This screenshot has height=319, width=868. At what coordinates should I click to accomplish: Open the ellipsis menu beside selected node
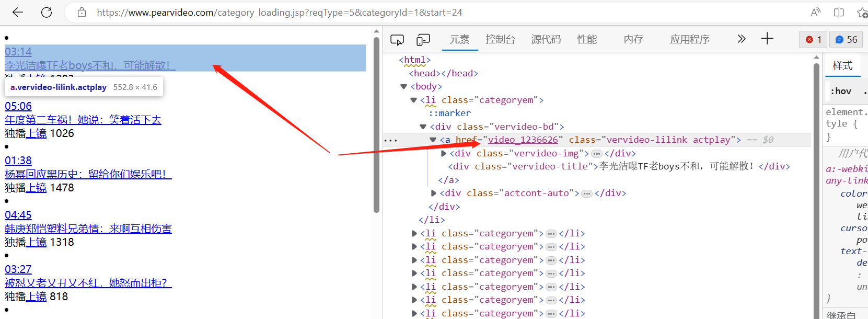coord(390,140)
